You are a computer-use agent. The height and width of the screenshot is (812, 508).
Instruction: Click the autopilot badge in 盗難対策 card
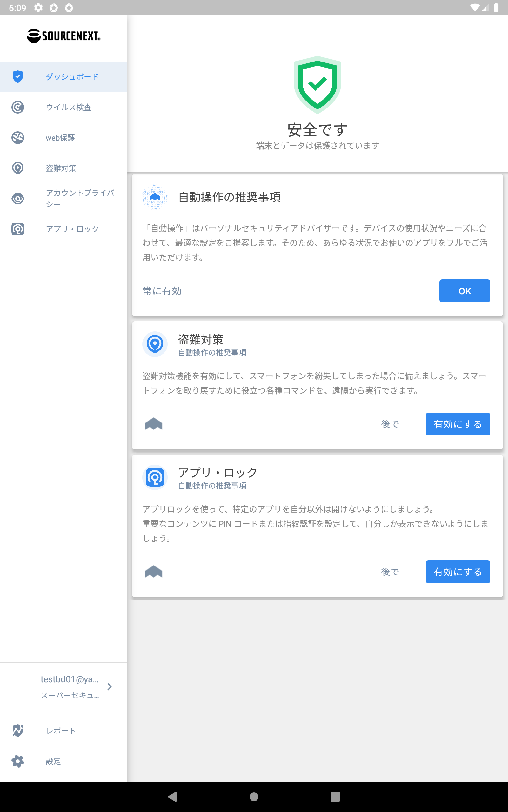154,424
